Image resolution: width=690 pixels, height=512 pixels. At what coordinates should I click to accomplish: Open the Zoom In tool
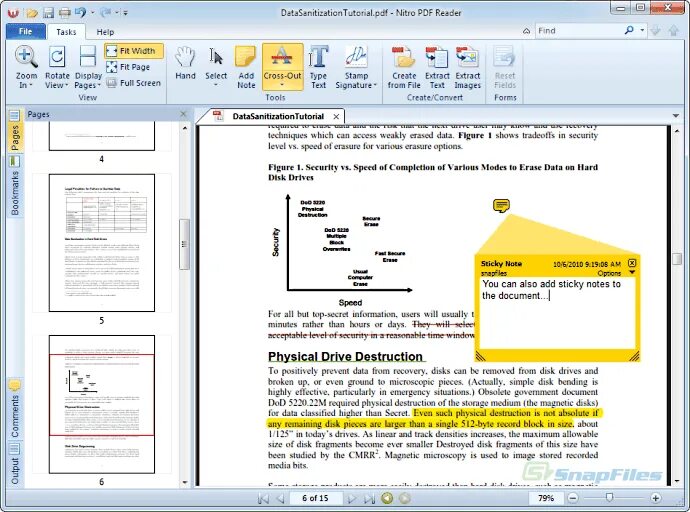tap(26, 67)
